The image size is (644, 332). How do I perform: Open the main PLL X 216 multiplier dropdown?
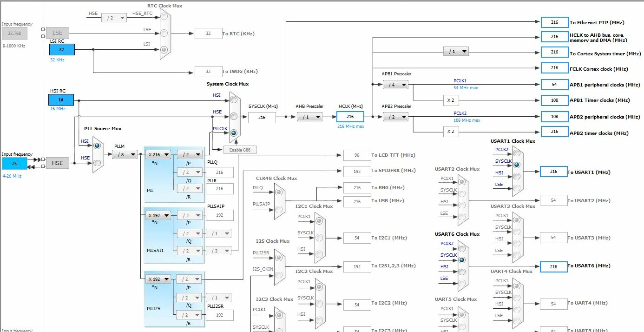coord(158,154)
